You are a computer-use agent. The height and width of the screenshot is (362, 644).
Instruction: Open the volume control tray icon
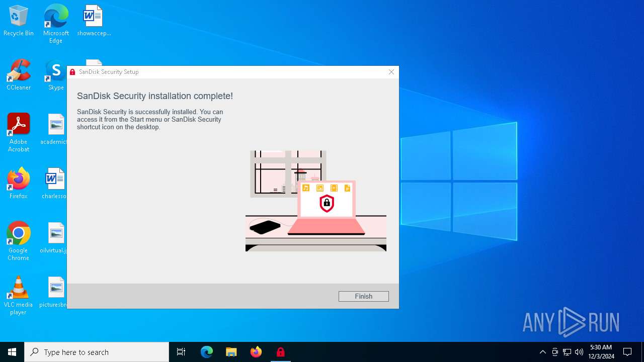point(579,352)
